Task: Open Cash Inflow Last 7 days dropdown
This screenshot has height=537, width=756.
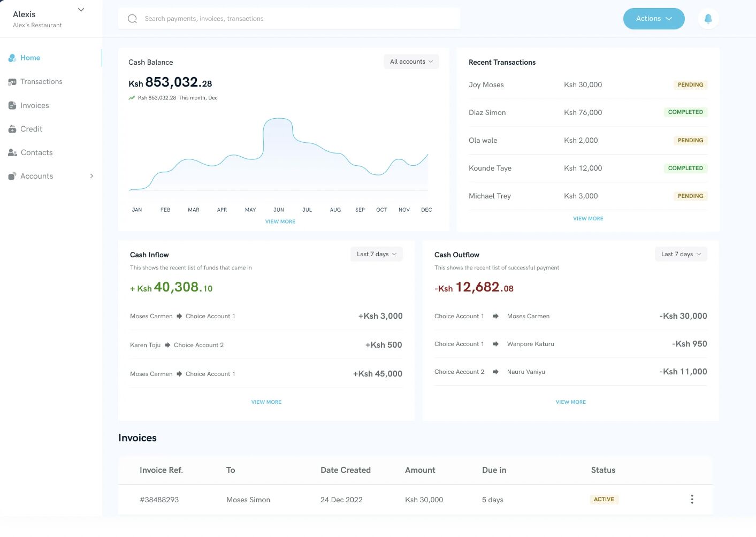Action: [376, 254]
